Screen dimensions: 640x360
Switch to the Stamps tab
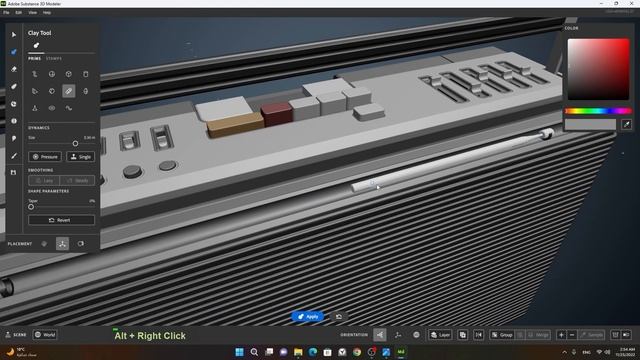(53, 59)
